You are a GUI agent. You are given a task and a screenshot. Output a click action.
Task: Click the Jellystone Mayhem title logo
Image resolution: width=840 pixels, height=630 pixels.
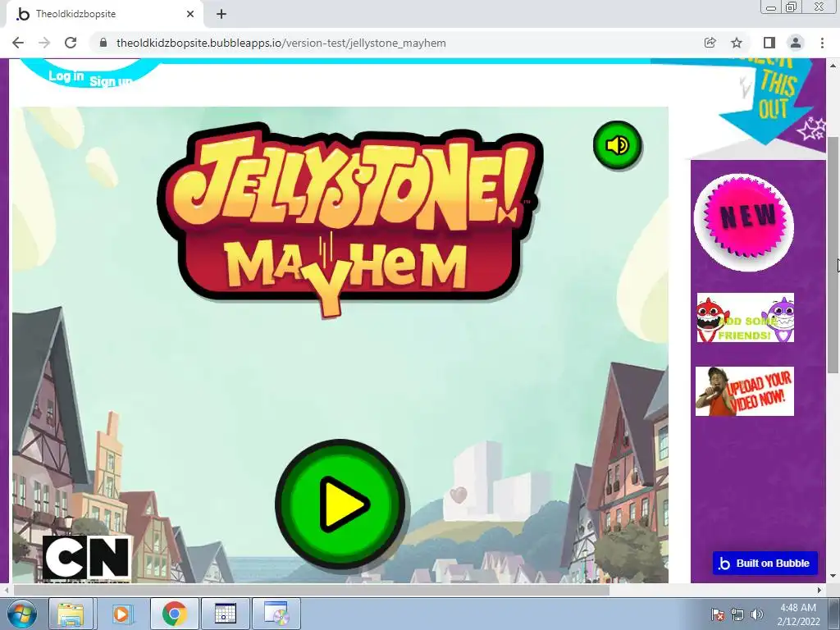coord(349,220)
